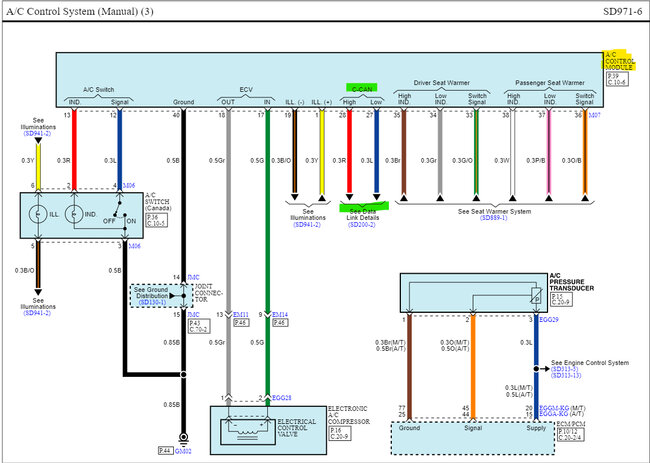Click the P.10/12 C.20-2/4 ECM reference box
The height and width of the screenshot is (463, 650).
[570, 434]
